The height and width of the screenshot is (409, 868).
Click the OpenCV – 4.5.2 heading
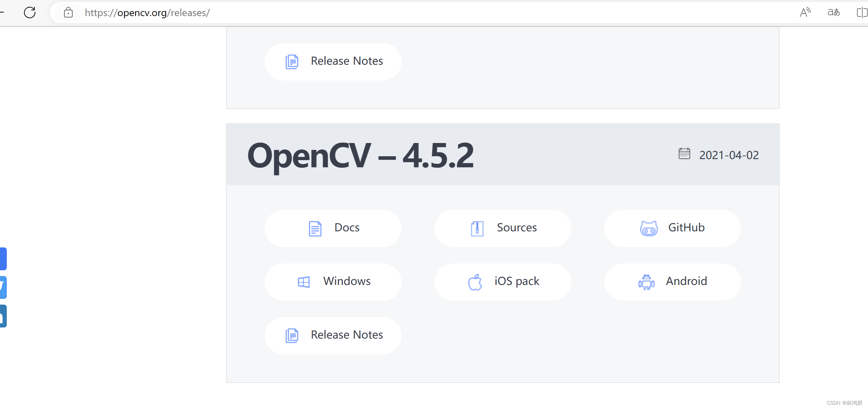[360, 155]
